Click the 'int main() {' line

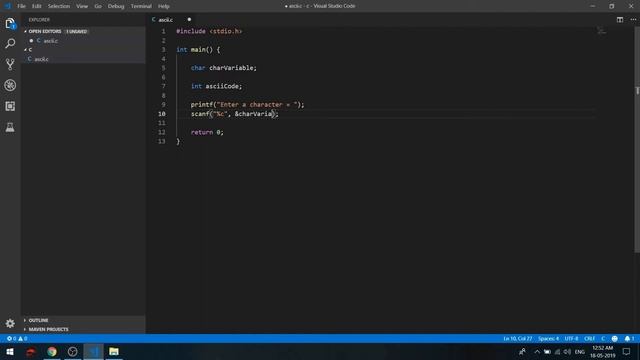[x=198, y=50]
